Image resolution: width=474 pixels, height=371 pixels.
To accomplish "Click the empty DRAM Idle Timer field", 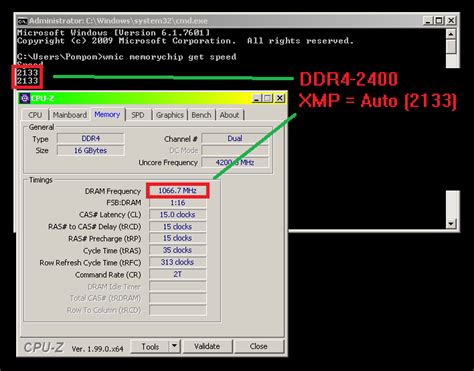I will tap(177, 286).
